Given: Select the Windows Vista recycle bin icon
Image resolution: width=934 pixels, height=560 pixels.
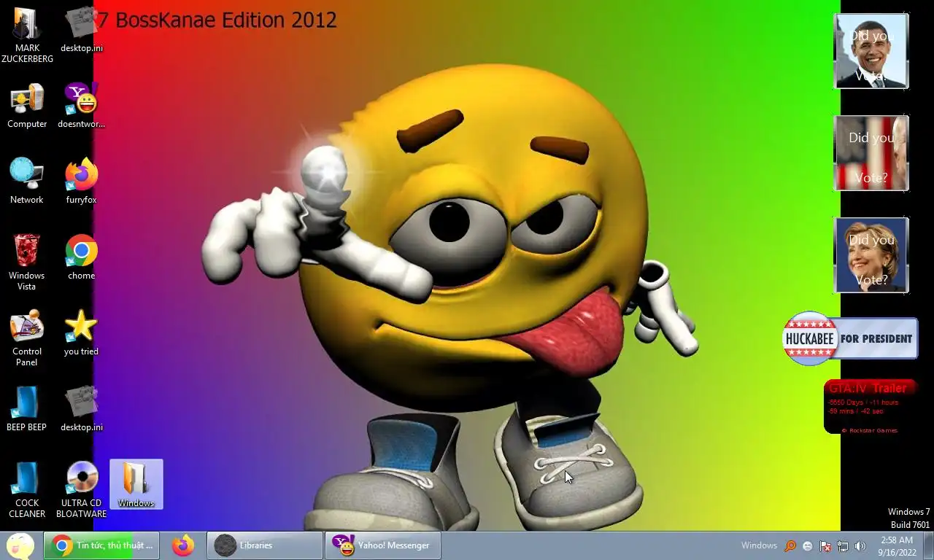Looking at the screenshot, I should click(x=27, y=262).
